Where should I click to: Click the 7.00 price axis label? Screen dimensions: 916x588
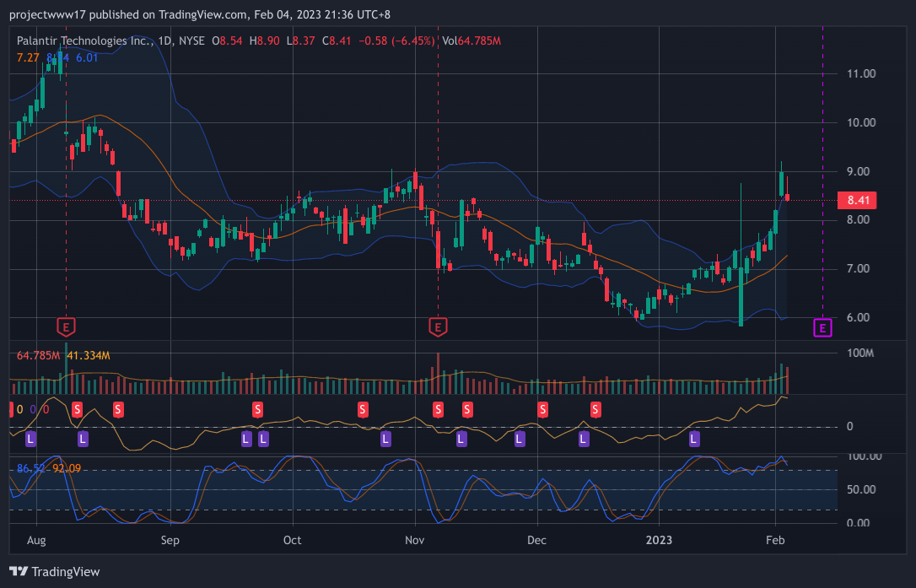858,269
